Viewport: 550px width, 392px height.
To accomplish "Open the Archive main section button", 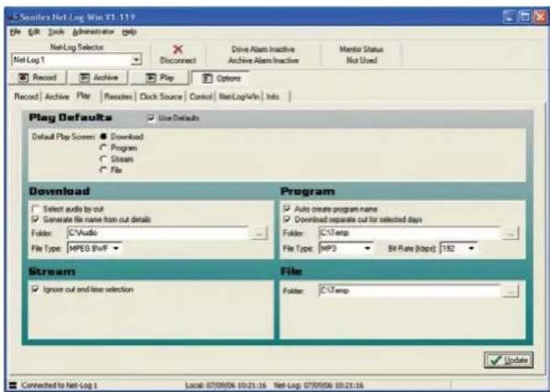I will pos(99,77).
